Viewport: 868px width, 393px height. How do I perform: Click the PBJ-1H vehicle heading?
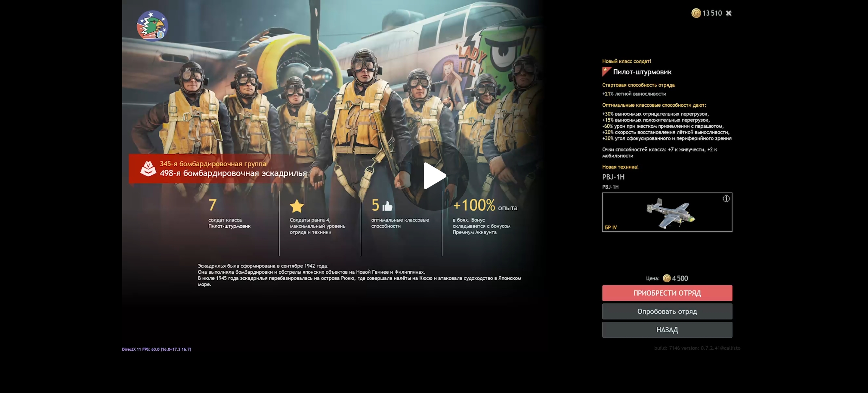point(613,177)
